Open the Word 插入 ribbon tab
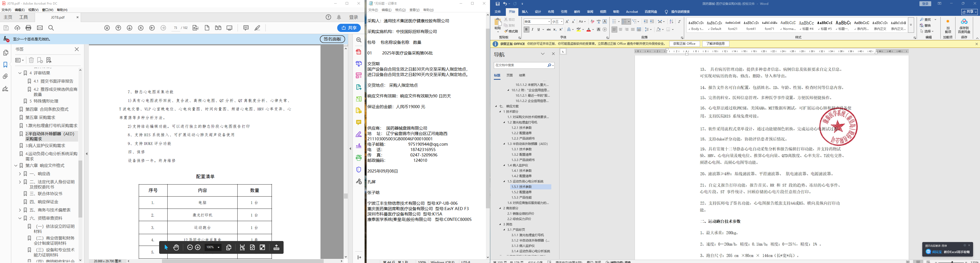Screen dimensions: 980x263 tap(525, 12)
